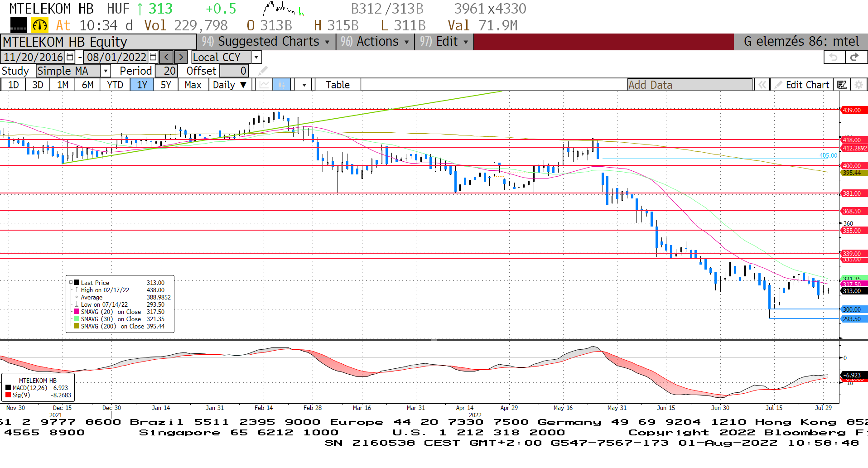The width and height of the screenshot is (868, 468).
Task: Shift date range forward with right arrow
Action: point(181,57)
